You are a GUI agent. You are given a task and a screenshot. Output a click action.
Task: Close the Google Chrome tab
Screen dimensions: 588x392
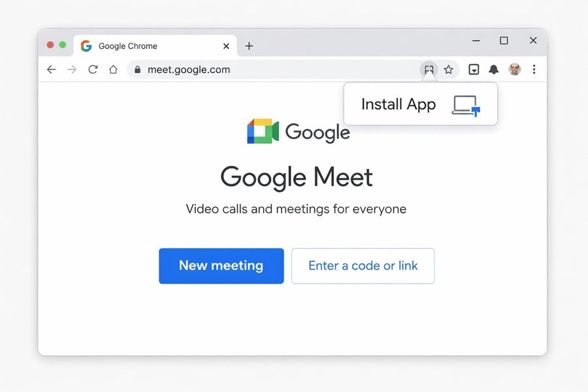click(226, 46)
